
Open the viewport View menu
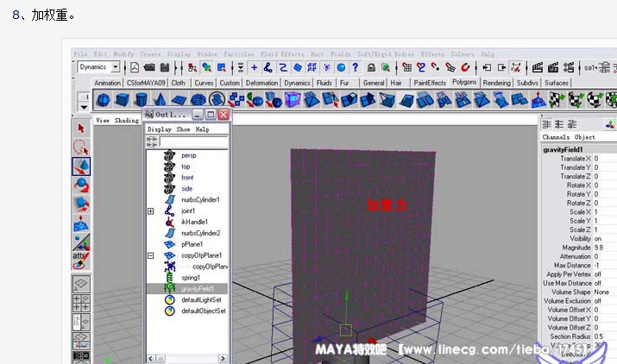[103, 121]
